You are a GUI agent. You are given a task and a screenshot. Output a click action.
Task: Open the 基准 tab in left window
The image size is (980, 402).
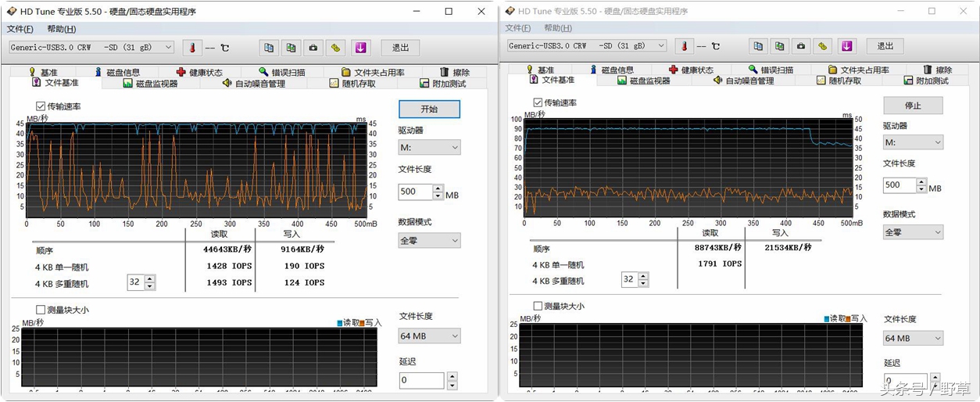point(41,72)
